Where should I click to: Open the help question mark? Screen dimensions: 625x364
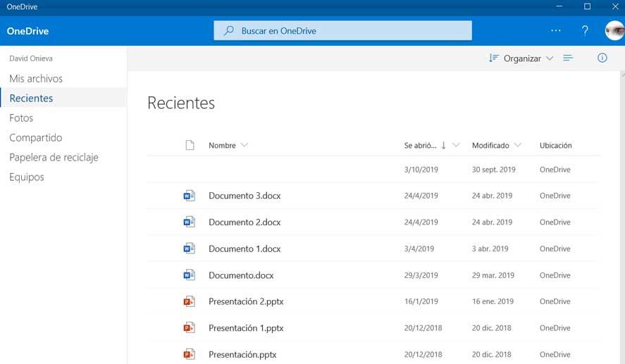point(585,31)
